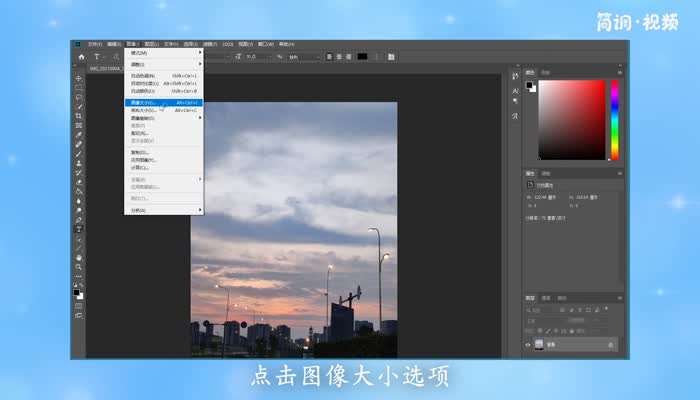Select the Hand tool
Image resolution: width=700 pixels, height=400 pixels.
(79, 257)
